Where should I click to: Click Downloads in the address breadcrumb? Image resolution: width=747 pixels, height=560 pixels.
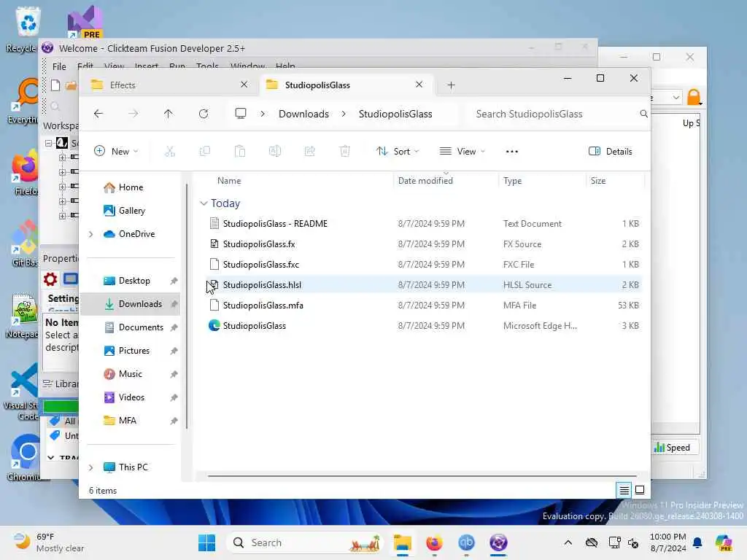click(x=303, y=114)
